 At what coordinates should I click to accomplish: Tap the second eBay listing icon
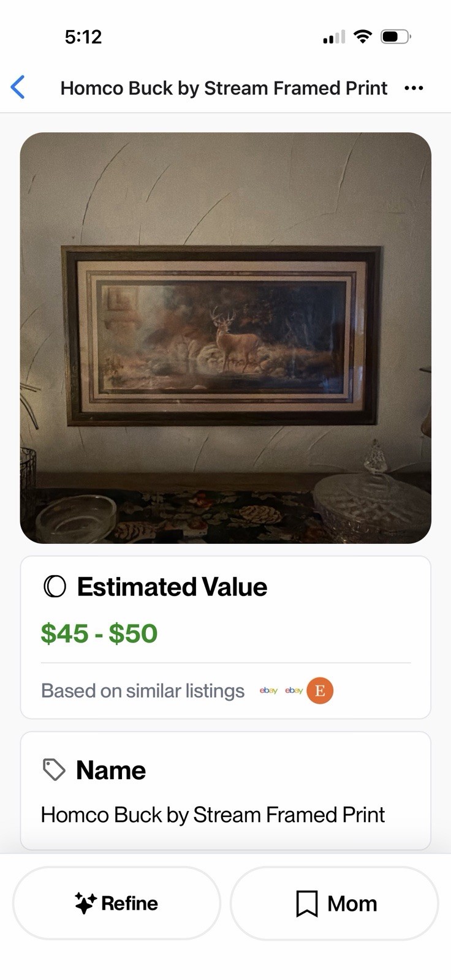tap(294, 691)
